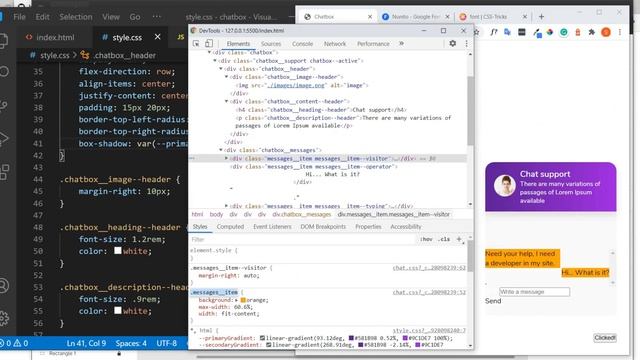Expand the messages__item--typing div node
This screenshot has width=640, height=360.
tap(226, 206)
